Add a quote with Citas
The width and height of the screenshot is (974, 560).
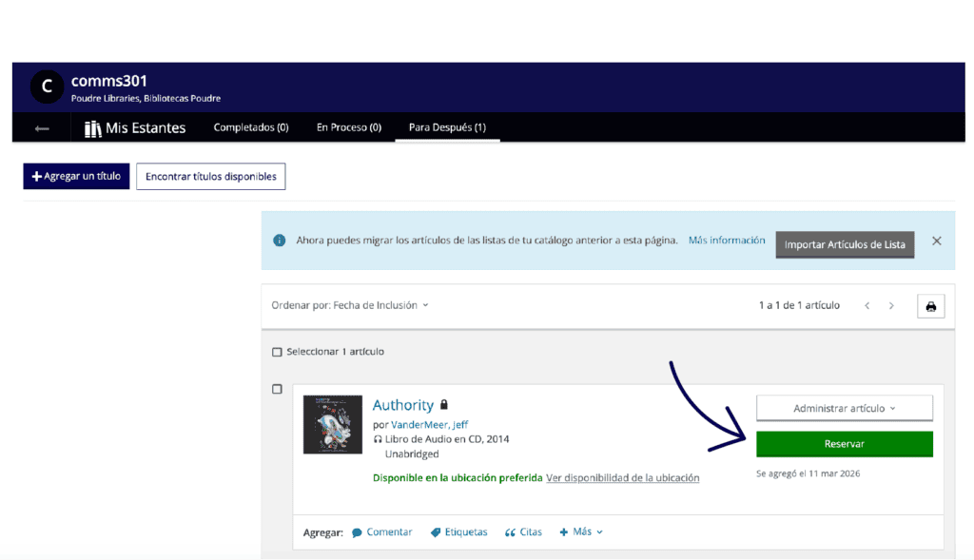523,532
